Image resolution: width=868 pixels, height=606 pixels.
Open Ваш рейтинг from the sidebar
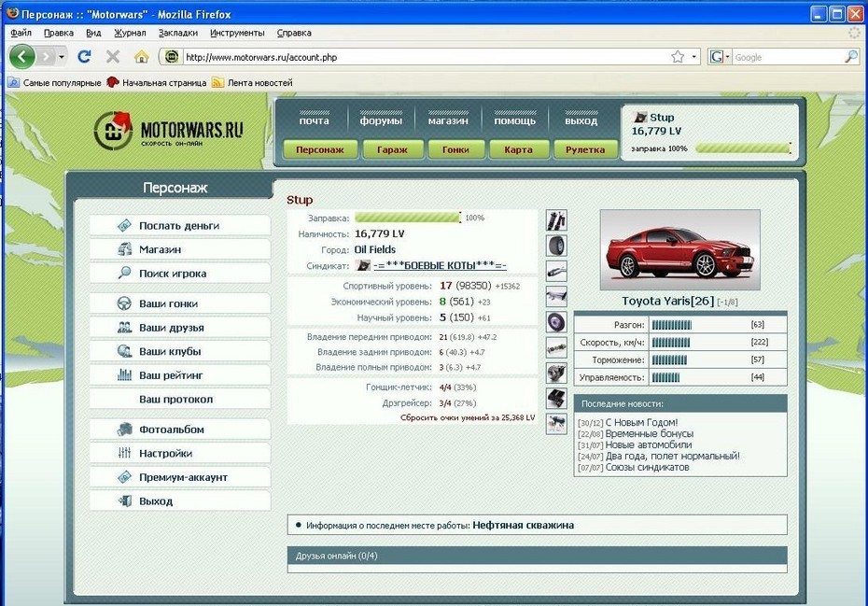tap(180, 375)
